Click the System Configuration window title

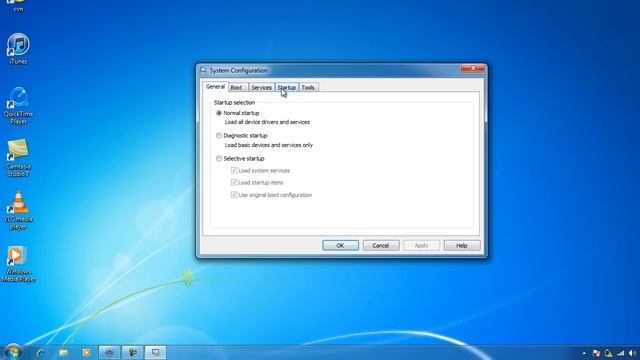pos(238,70)
